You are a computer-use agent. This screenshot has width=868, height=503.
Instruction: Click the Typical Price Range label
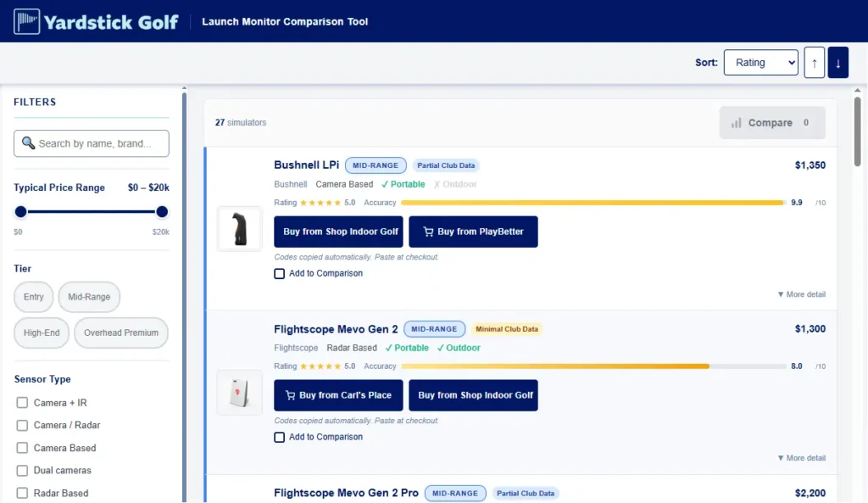click(59, 187)
